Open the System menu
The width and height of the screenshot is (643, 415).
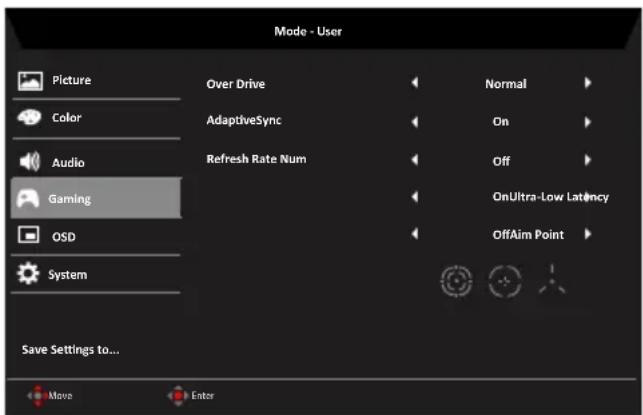click(96, 274)
